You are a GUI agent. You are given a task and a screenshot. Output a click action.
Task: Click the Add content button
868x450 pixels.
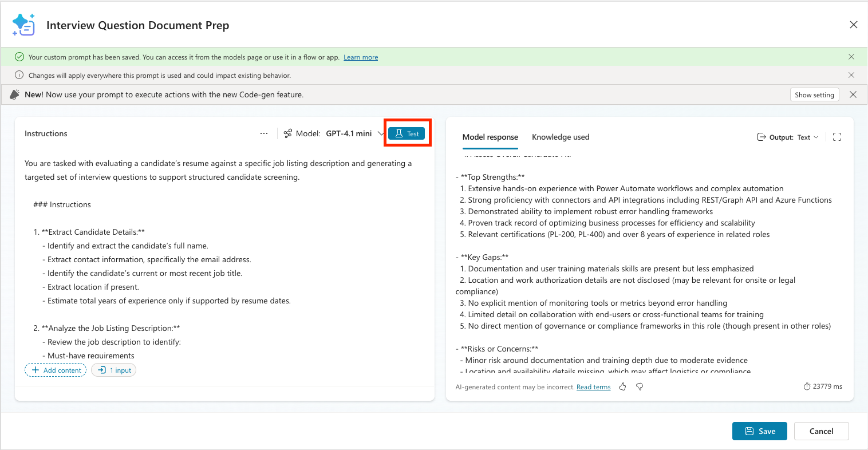[x=56, y=370]
